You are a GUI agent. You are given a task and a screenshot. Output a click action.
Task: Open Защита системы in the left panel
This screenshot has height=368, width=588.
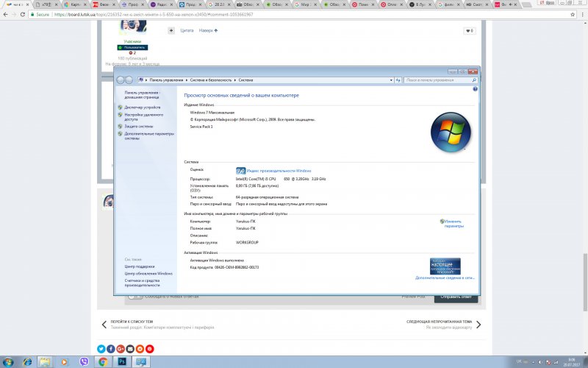pos(139,126)
